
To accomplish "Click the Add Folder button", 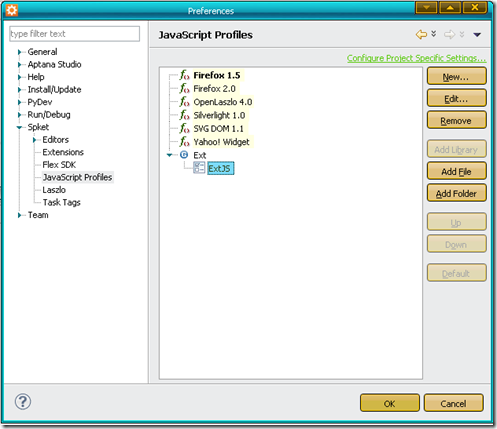I will click(x=456, y=193).
